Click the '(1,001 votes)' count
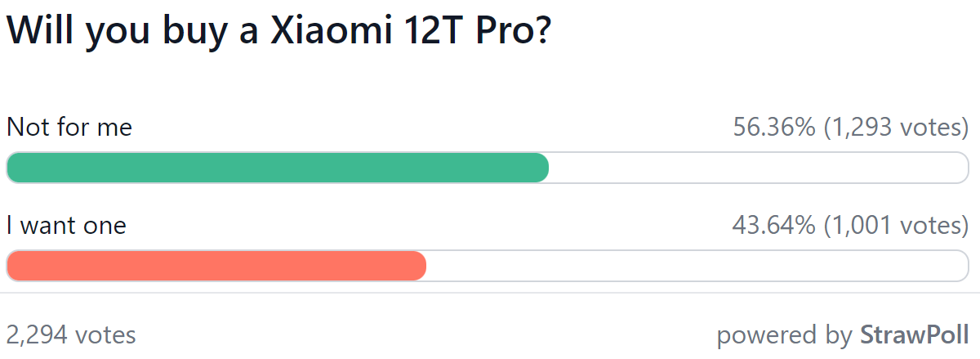Image resolution: width=980 pixels, height=359 pixels. pyautogui.click(x=896, y=225)
